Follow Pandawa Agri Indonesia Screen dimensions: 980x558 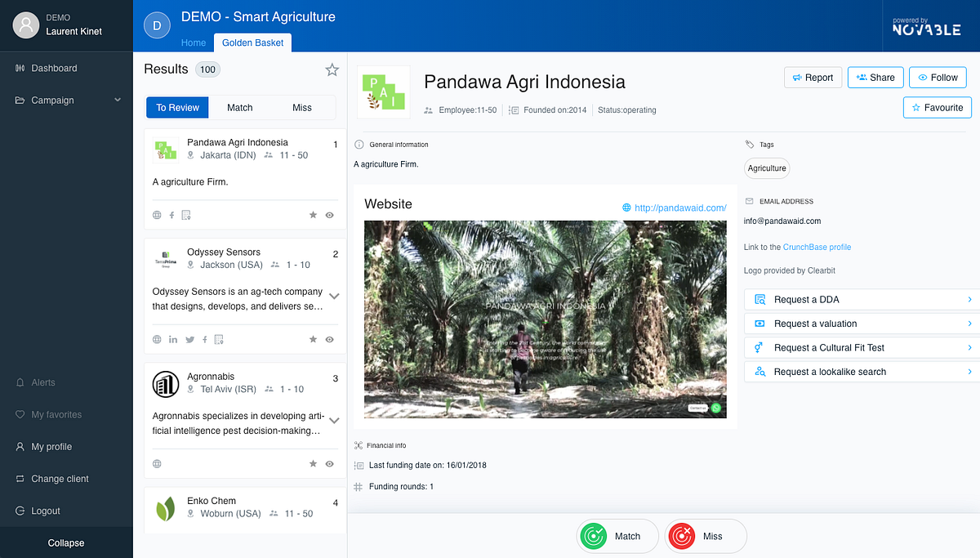pos(938,78)
